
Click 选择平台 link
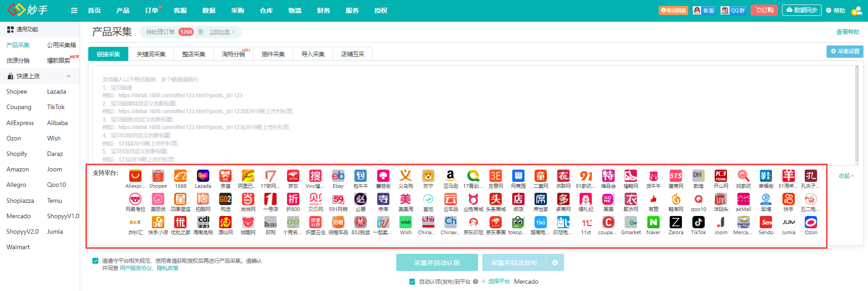[x=495, y=282]
